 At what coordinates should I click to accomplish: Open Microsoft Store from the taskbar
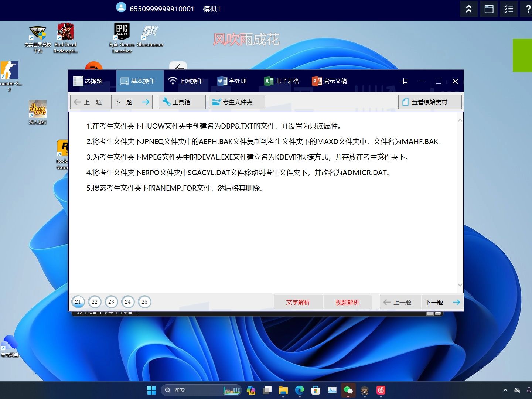[x=316, y=390]
